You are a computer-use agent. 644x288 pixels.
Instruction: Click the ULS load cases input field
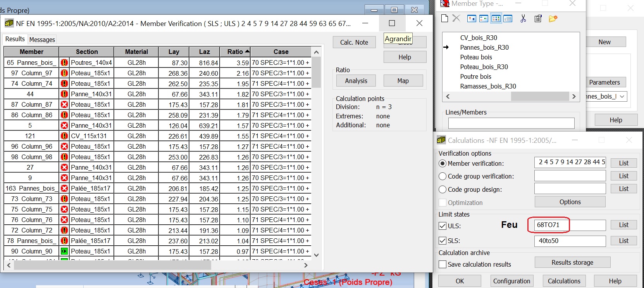570,225
